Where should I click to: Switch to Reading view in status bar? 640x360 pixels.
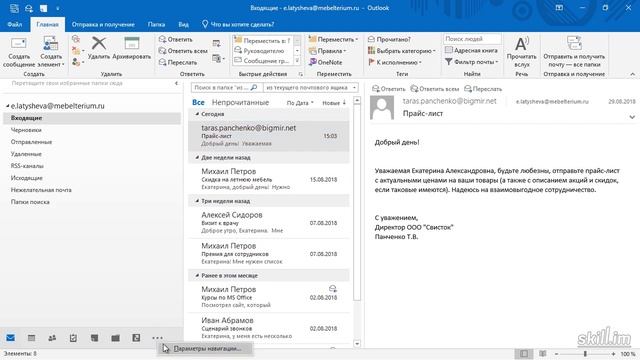[542, 354]
